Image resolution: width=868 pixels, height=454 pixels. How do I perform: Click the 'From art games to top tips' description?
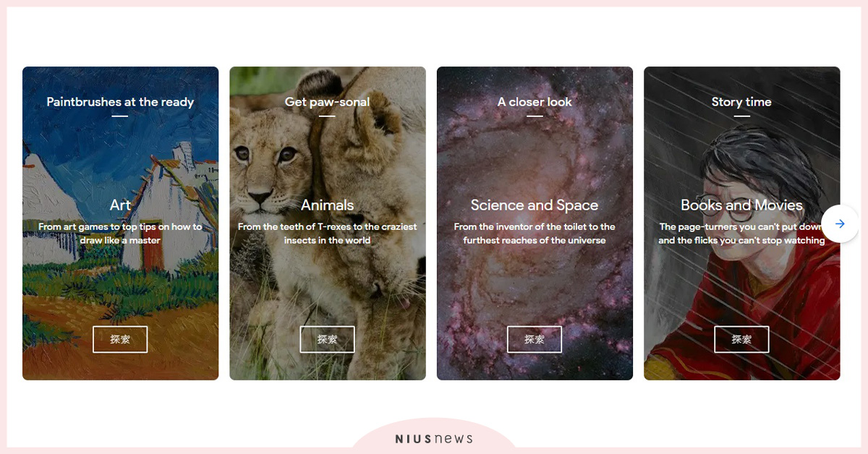click(120, 234)
